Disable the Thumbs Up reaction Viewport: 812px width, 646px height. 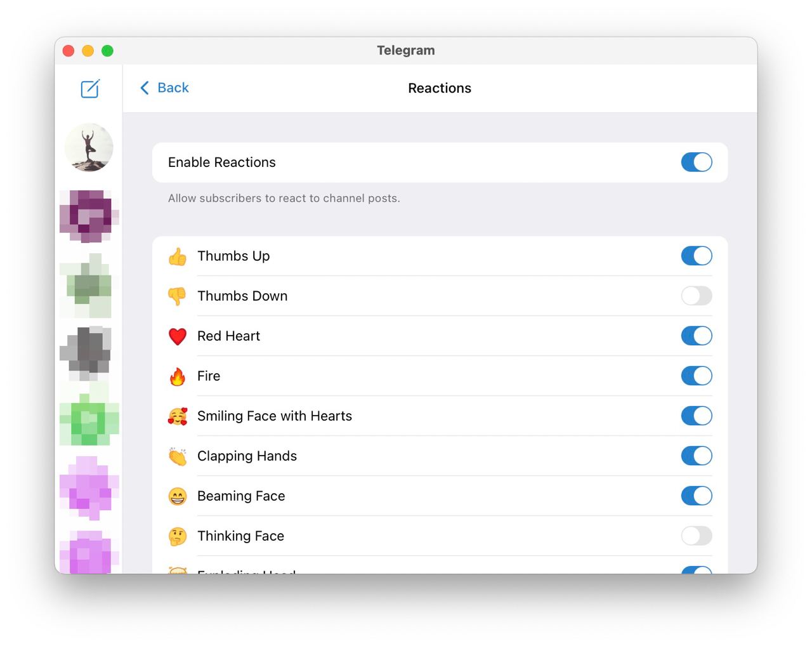pos(697,256)
